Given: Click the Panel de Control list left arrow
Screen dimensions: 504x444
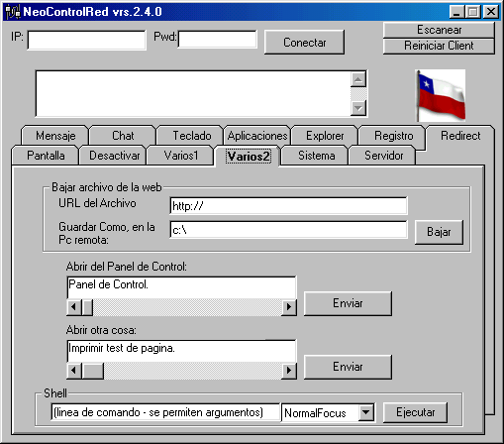Looking at the screenshot, I should point(74,307).
